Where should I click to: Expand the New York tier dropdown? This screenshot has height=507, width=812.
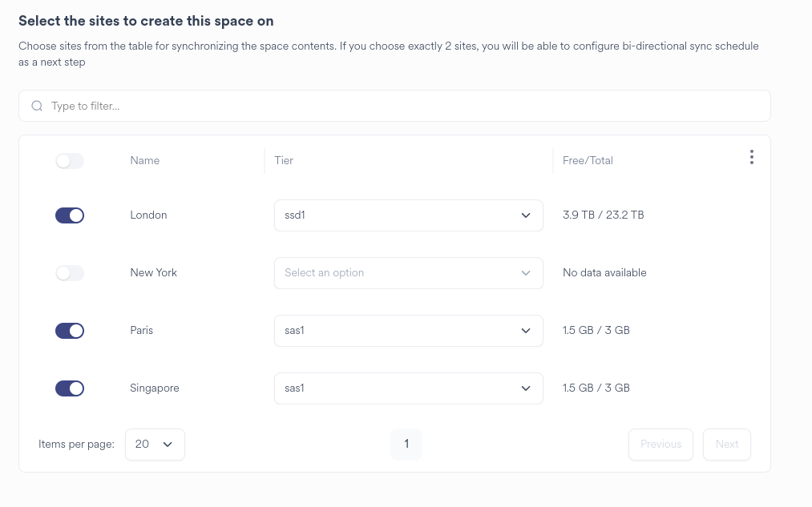(x=408, y=273)
